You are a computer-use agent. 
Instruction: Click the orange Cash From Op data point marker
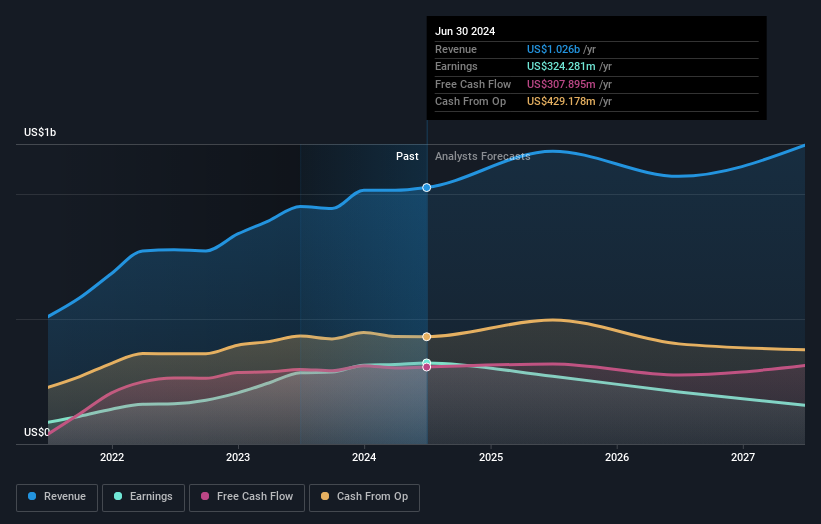(427, 337)
